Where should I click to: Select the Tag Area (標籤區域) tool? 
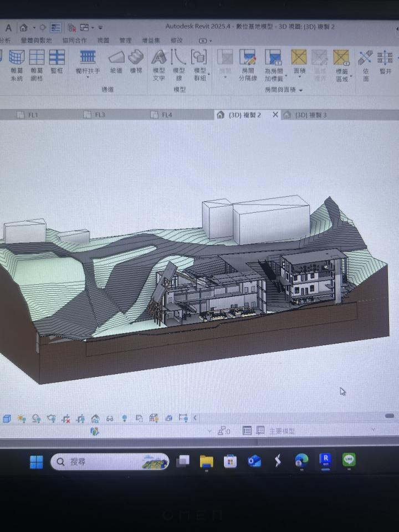[342, 65]
